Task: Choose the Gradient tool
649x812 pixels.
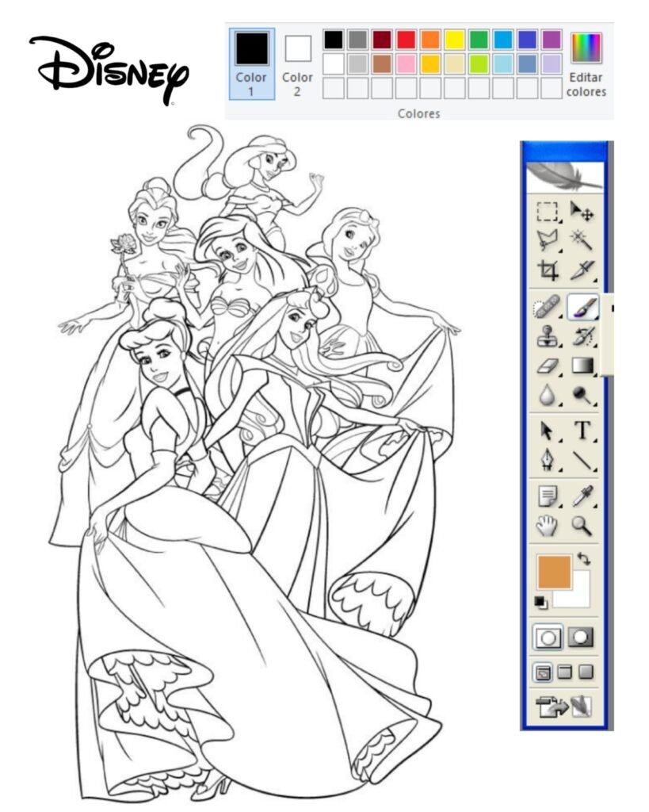Action: 583,366
